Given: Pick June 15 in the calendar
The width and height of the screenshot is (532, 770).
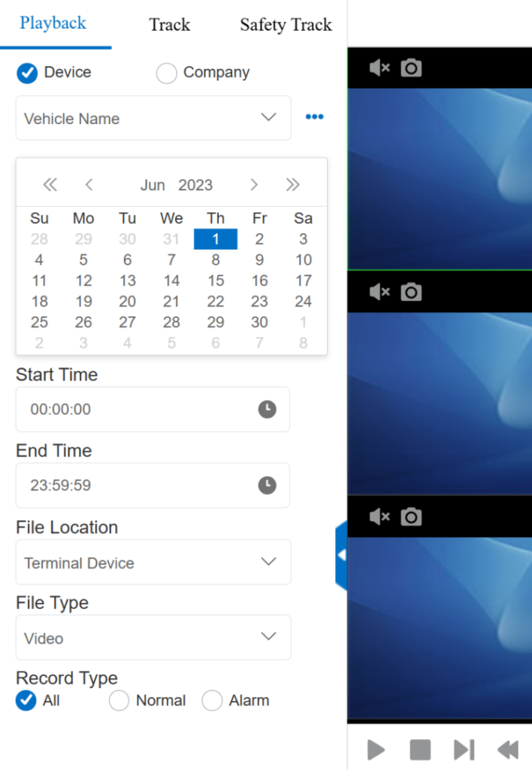Looking at the screenshot, I should click(216, 280).
